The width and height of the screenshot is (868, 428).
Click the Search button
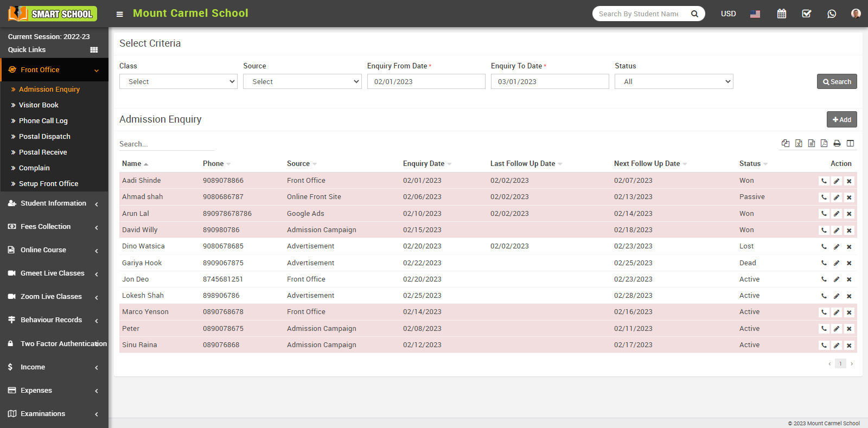coord(837,81)
